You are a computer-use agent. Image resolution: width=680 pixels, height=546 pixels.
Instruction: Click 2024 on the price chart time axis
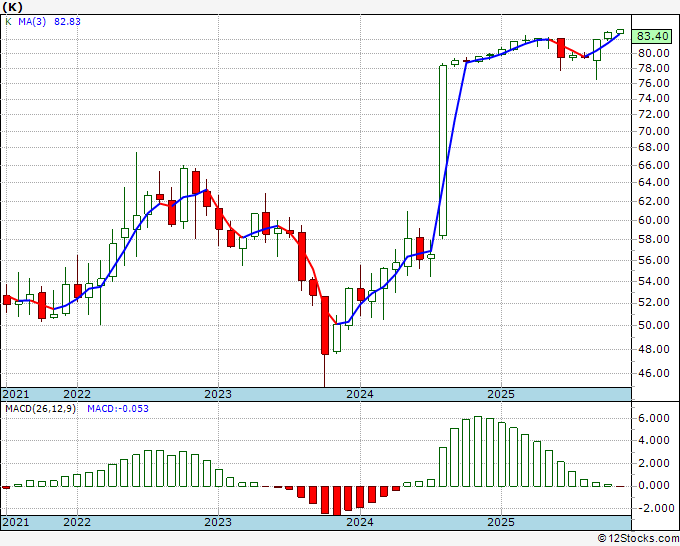coord(360,394)
